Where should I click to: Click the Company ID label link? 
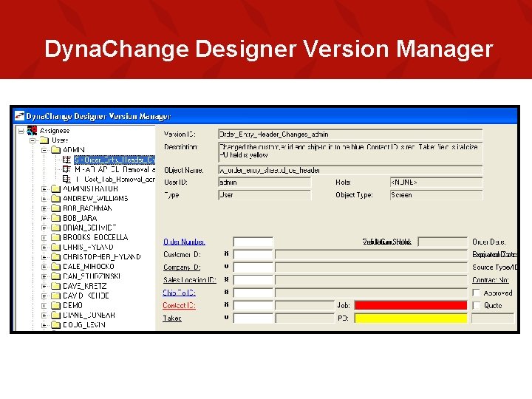coord(182,267)
